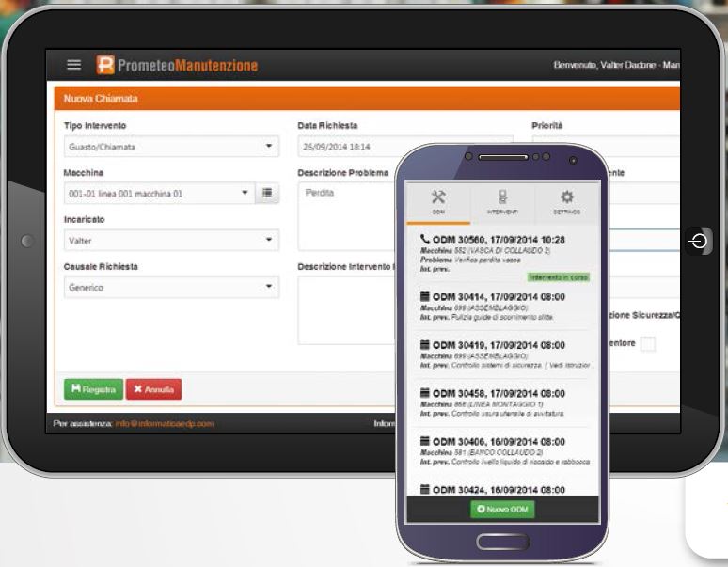
Task: Click the calendar icon of ODM 30458
Action: [424, 392]
